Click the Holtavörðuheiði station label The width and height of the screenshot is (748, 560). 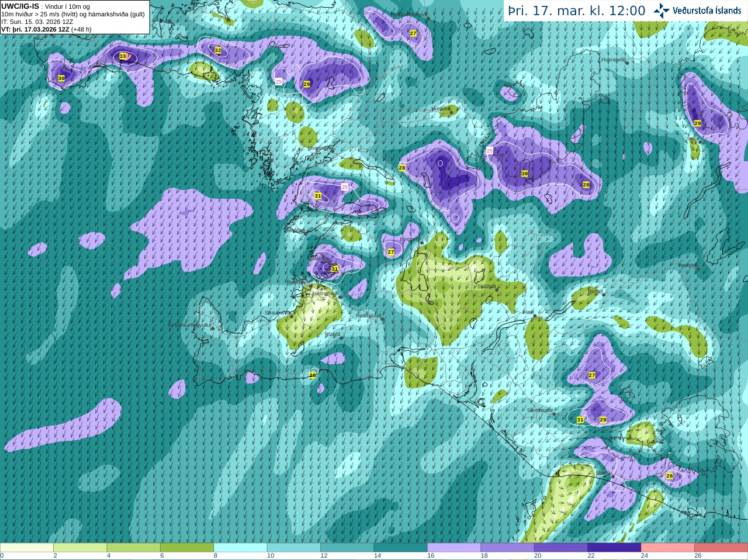[x=409, y=14]
